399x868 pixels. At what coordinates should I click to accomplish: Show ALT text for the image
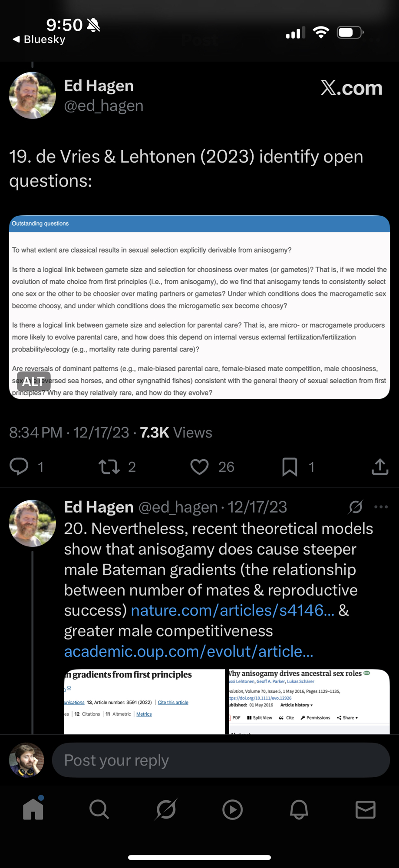[x=33, y=381]
